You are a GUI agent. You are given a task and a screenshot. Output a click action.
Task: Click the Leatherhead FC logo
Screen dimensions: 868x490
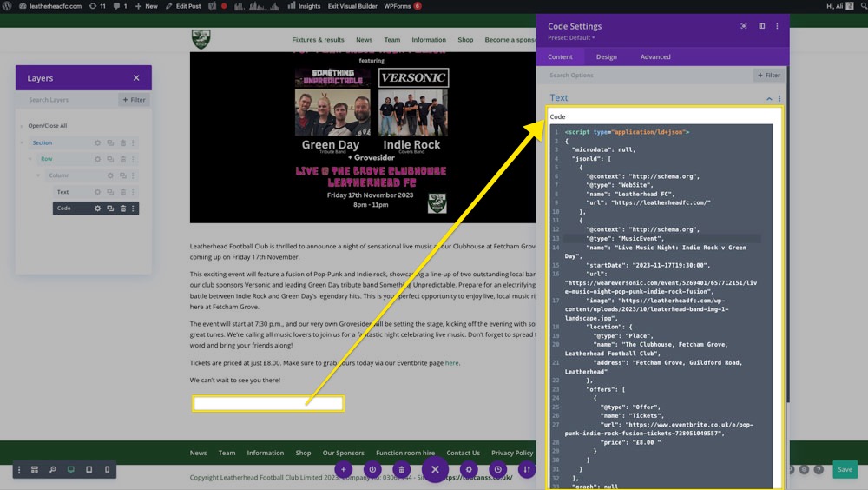click(x=201, y=39)
